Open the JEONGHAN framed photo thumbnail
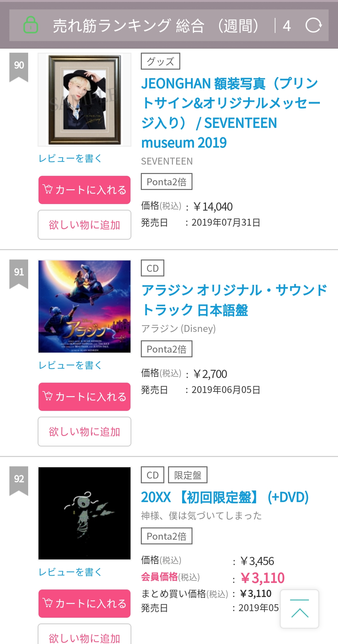 (84, 100)
